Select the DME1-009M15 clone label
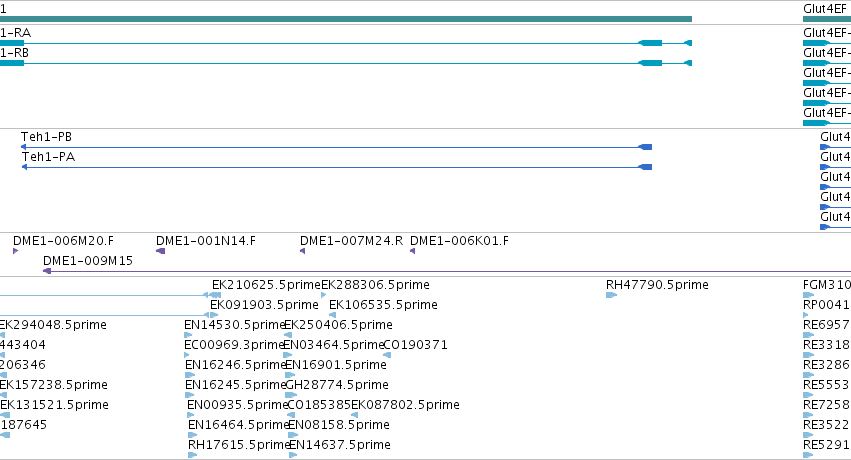Screen dimensions: 851x460 pos(88,261)
